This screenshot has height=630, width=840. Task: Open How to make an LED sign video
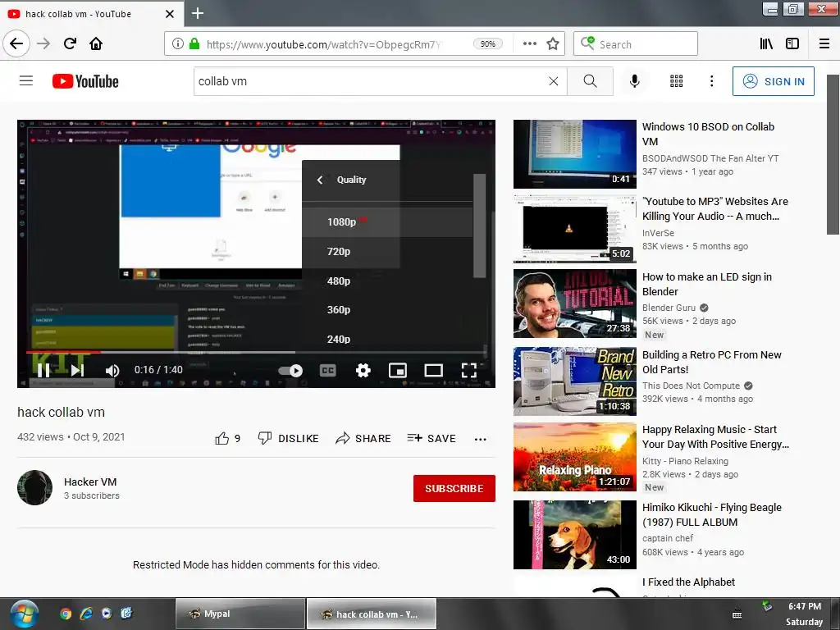pyautogui.click(x=707, y=284)
